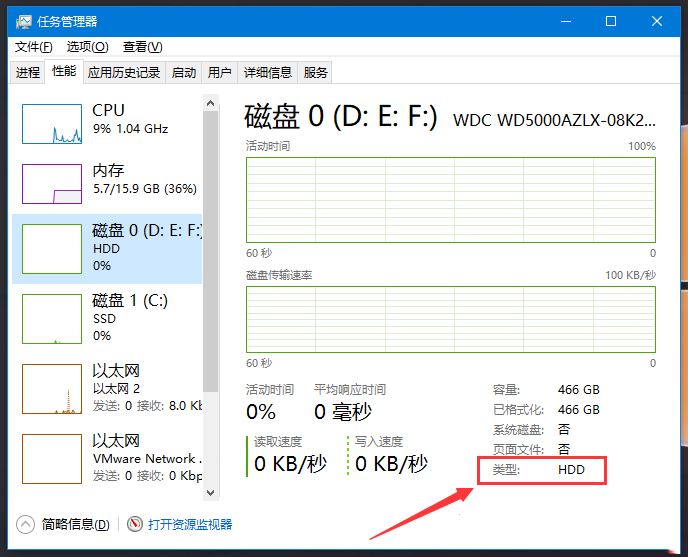This screenshot has width=688, height=557.
Task: Open the 选项(O) menu
Action: (x=86, y=47)
